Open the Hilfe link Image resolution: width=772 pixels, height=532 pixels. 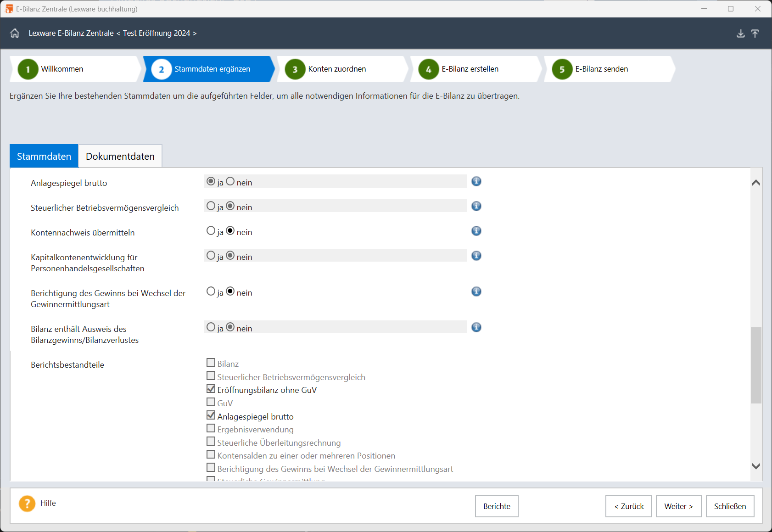(x=48, y=503)
